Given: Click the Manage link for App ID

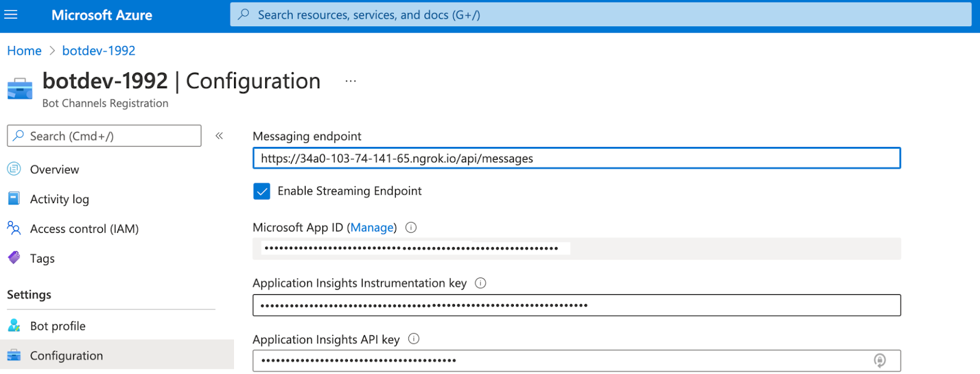Looking at the screenshot, I should (x=372, y=228).
